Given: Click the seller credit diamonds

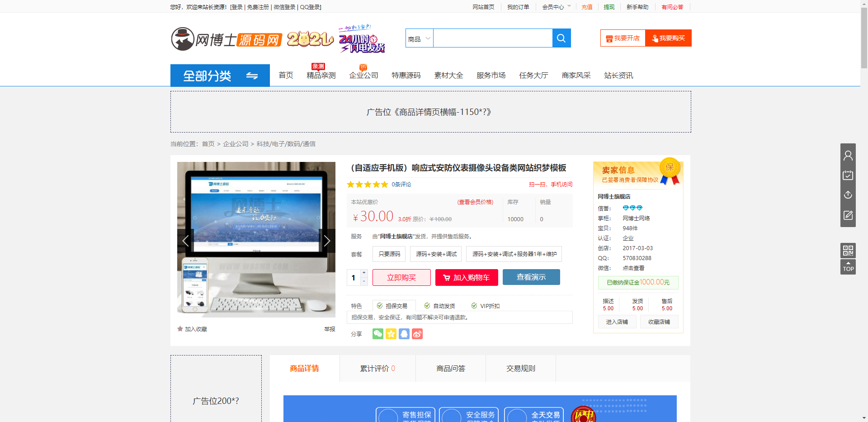Looking at the screenshot, I should pos(632,208).
